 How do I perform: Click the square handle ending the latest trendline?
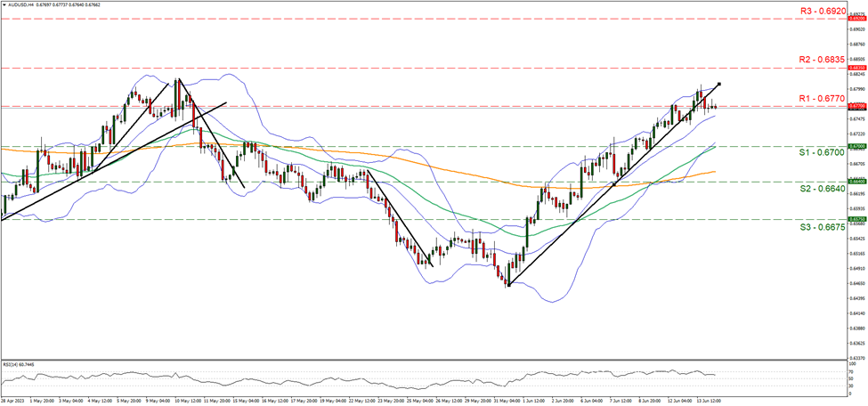pyautogui.click(x=718, y=84)
